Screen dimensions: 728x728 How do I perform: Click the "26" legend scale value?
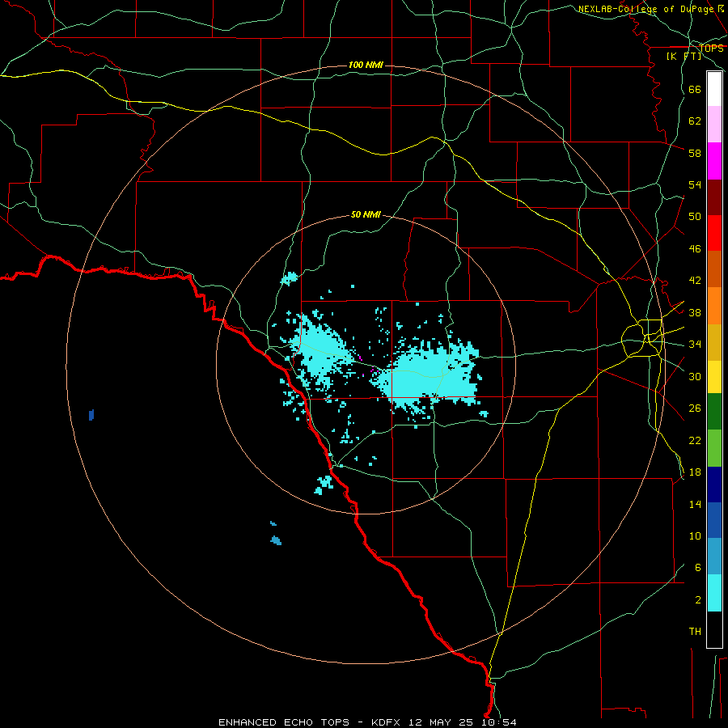click(x=695, y=408)
